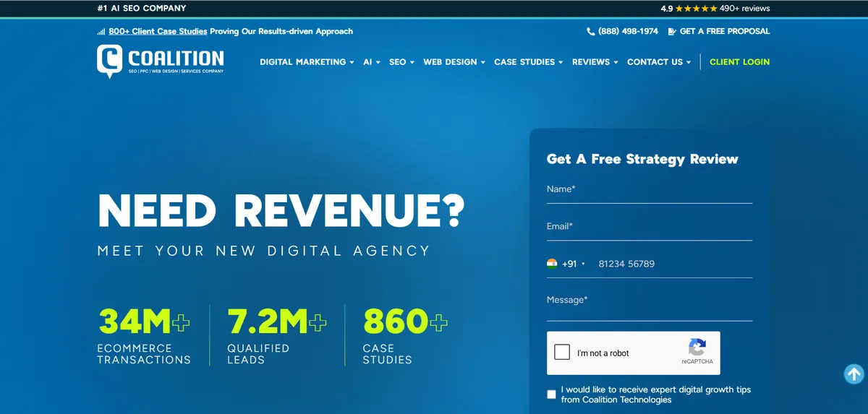Open the Reviews dropdown menu
The image size is (868, 414).
coord(595,62)
